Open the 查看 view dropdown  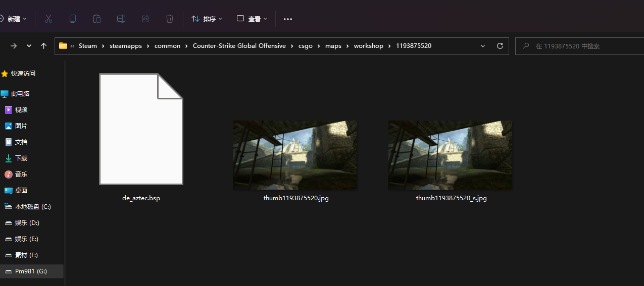click(252, 19)
